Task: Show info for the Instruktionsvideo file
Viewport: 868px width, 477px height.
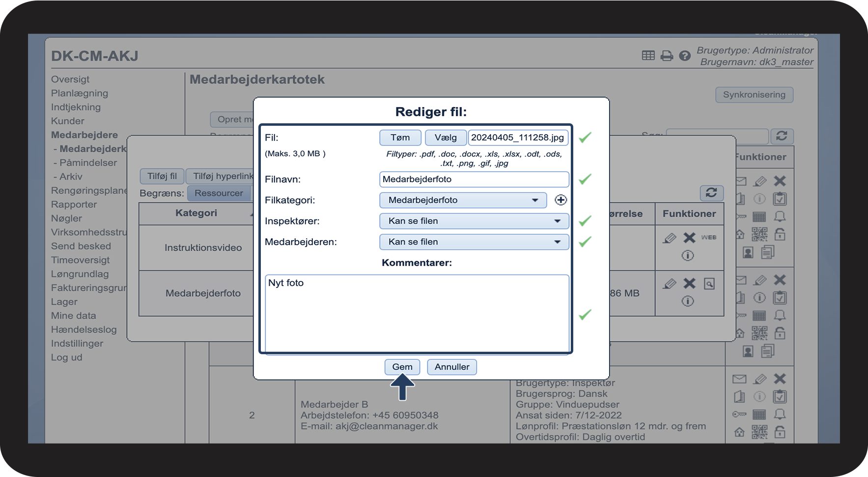Action: [x=688, y=255]
